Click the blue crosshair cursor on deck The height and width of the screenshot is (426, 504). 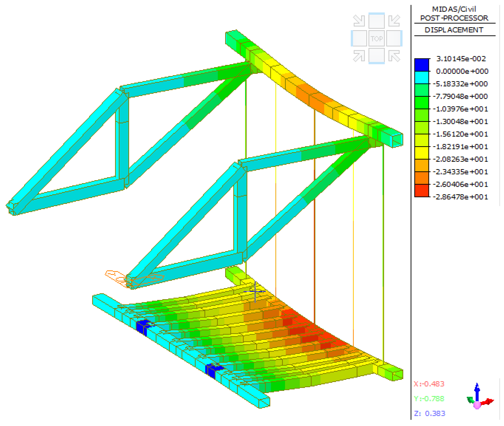255,291
